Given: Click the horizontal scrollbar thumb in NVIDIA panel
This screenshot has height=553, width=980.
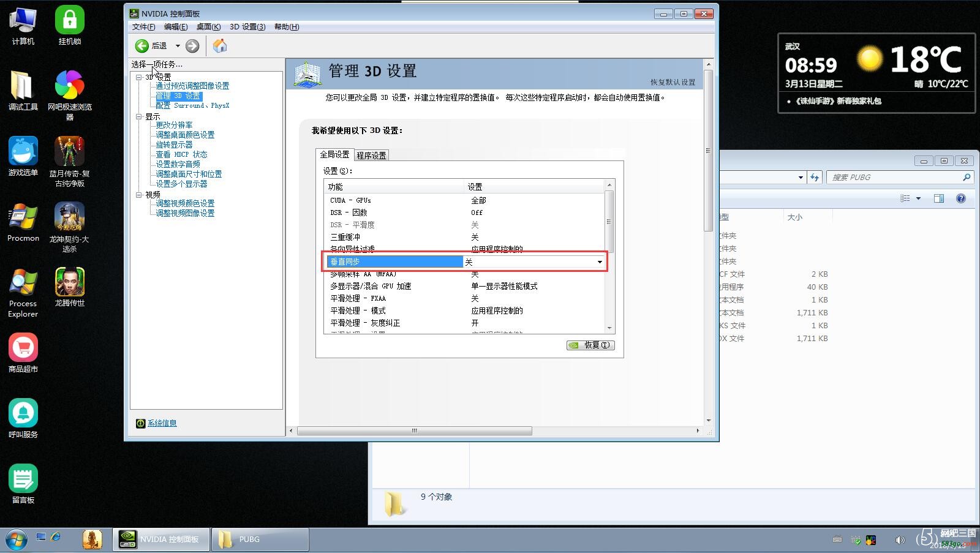Looking at the screenshot, I should [x=415, y=431].
